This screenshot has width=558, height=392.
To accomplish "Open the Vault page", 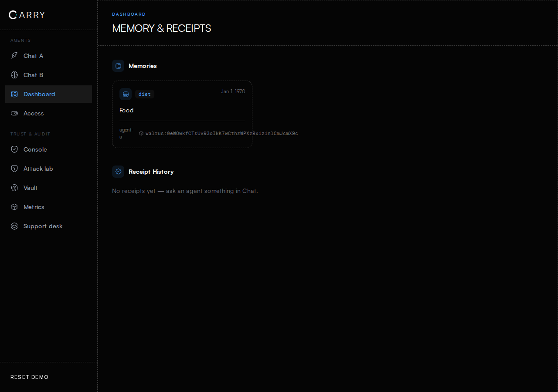I will coord(48,188).
